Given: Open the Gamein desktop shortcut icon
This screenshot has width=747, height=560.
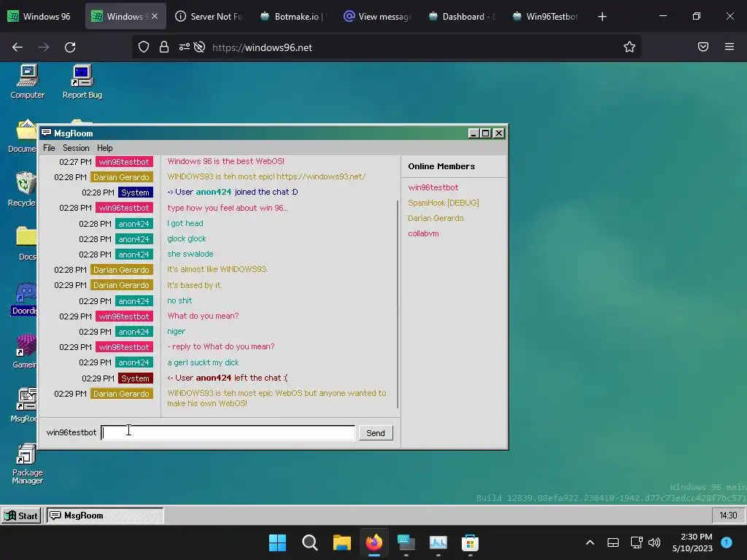Looking at the screenshot, I should [25, 351].
